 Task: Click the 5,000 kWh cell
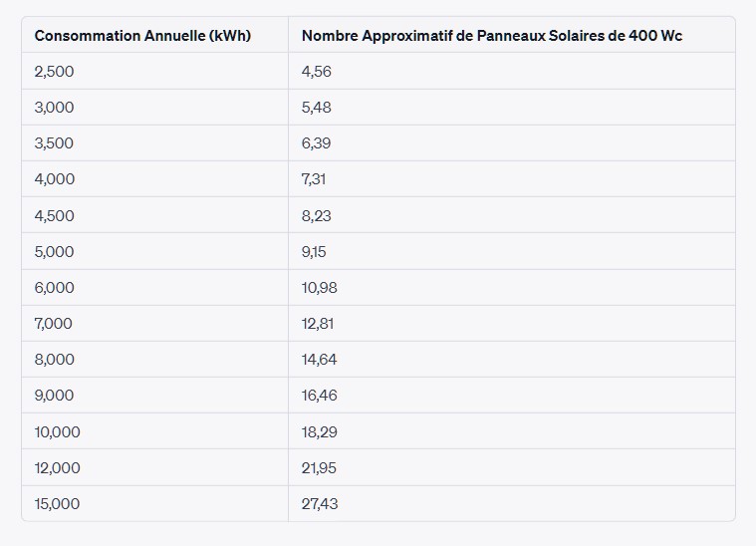[x=54, y=251]
